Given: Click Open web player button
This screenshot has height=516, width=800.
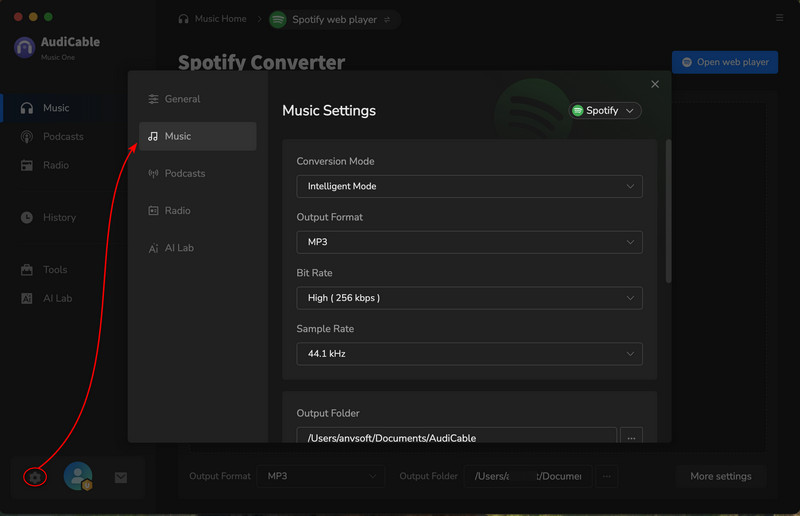Looking at the screenshot, I should pyautogui.click(x=724, y=62).
